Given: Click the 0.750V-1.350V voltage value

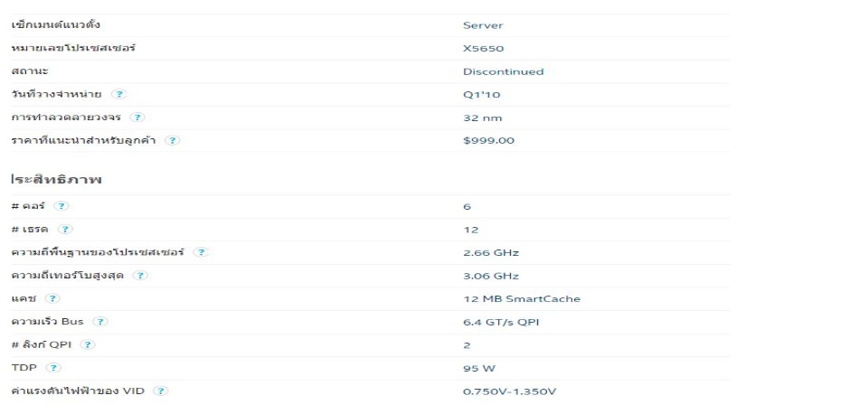Looking at the screenshot, I should point(509,391).
